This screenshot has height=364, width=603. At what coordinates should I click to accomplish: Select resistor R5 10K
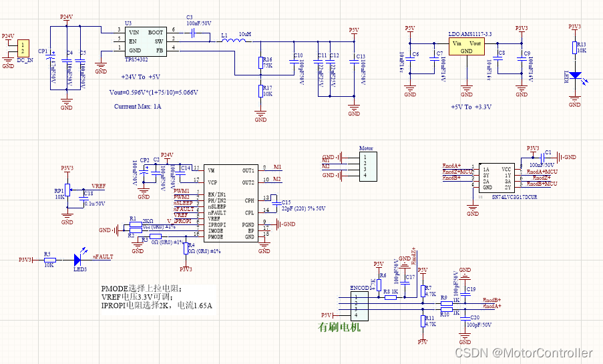pyautogui.click(x=50, y=260)
